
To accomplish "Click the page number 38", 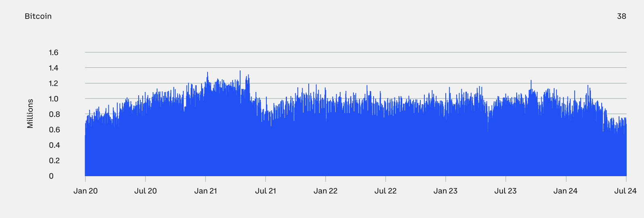I will 621,16.
